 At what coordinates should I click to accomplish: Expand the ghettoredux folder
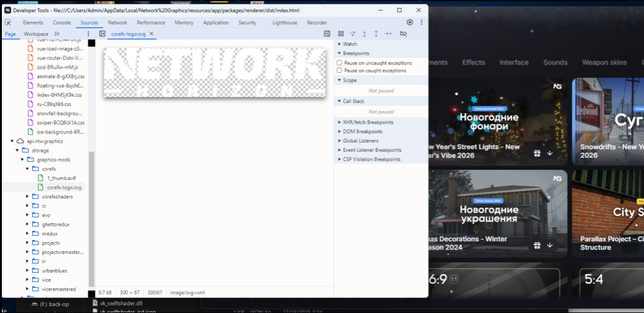(x=27, y=224)
